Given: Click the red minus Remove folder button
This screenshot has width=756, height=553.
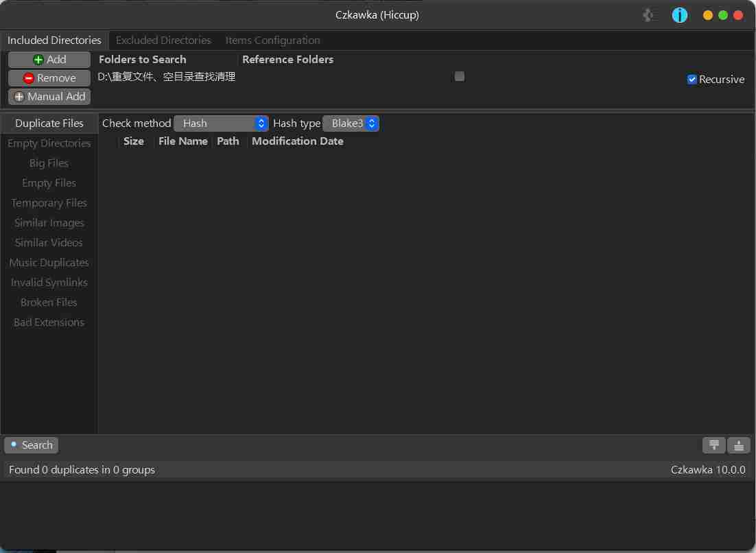Looking at the screenshot, I should coord(49,78).
